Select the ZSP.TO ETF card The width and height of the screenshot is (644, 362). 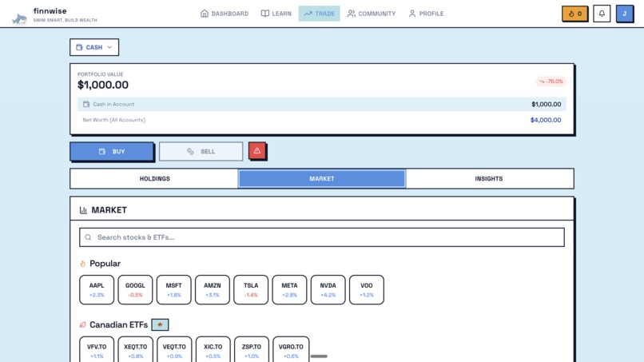pyautogui.click(x=252, y=350)
